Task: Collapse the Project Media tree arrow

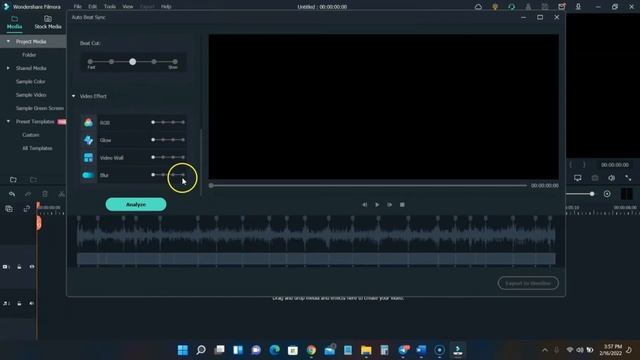Action: coord(8,41)
